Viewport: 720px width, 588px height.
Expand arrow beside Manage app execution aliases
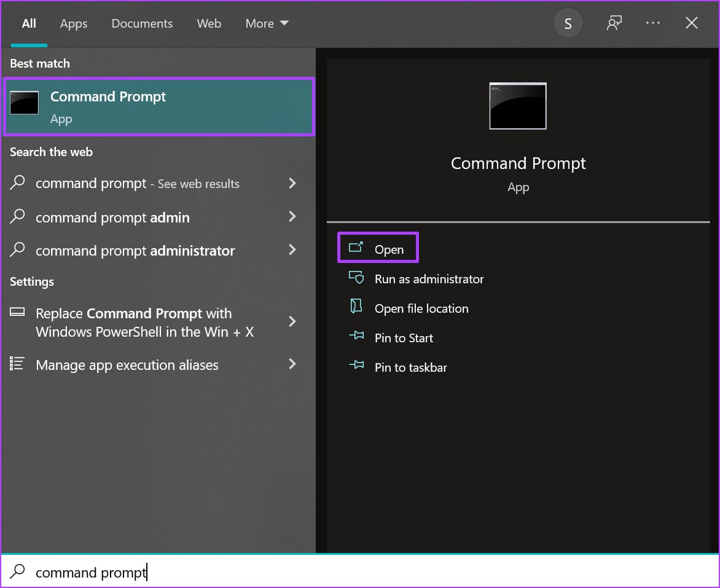292,364
